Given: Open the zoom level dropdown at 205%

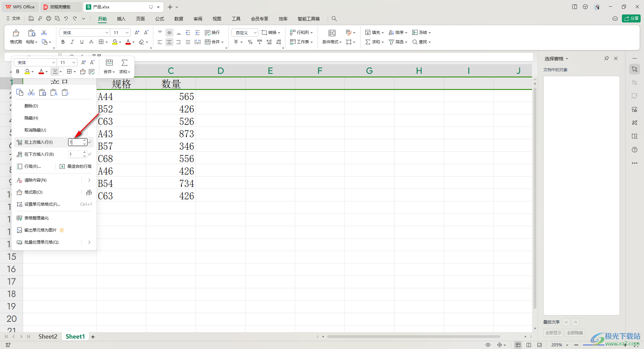Looking at the screenshot, I should coord(567,345).
